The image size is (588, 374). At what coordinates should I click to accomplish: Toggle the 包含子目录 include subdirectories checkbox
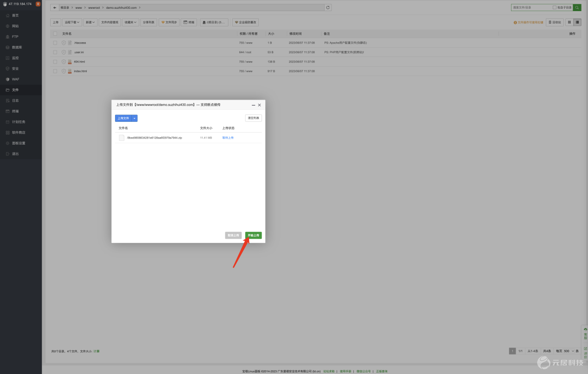point(555,7)
